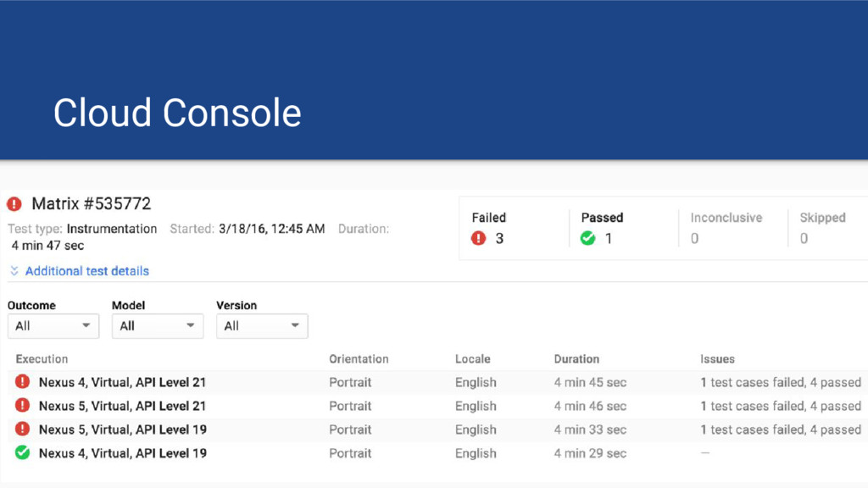Open Nexus 4, Virtual, API Level 21 execution

[122, 382]
